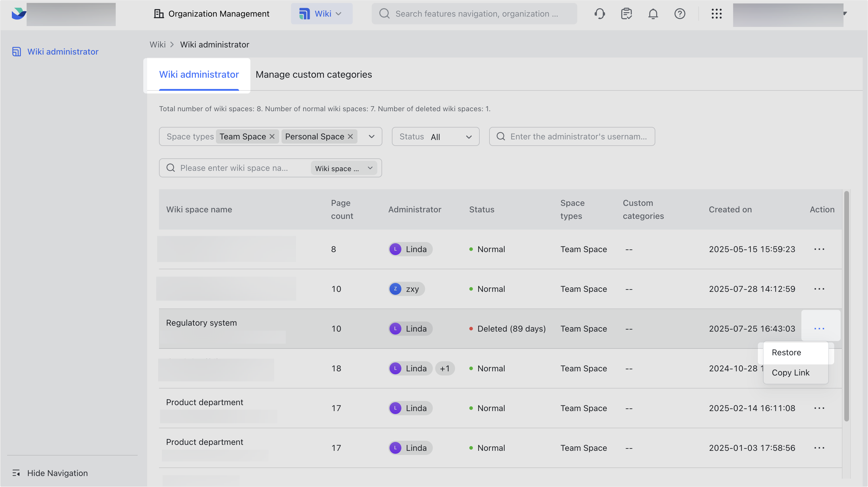Viewport: 868px width, 487px height.
Task: Click the zxy administrator chip
Action: pos(406,289)
